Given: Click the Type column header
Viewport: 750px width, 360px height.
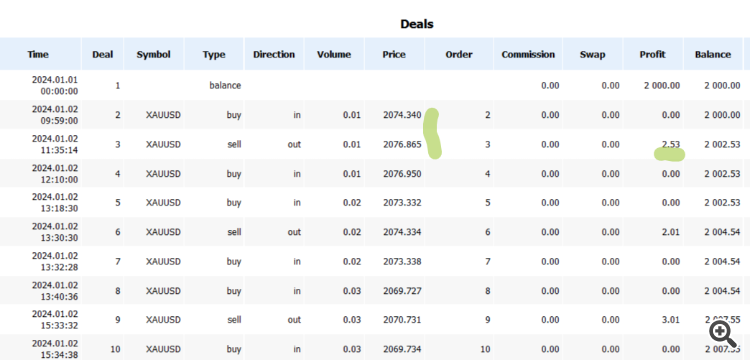Looking at the screenshot, I should [x=214, y=55].
